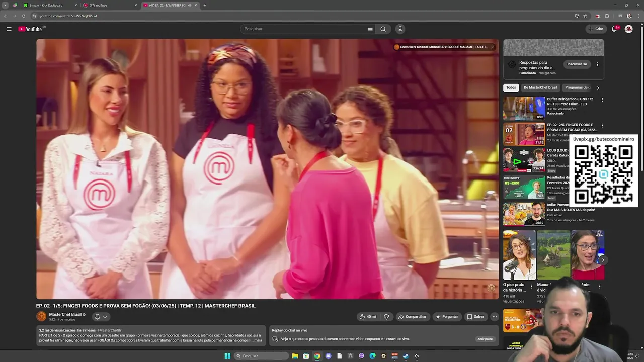Screen dimensions: 644x362
Task: Open the Manor short video thumbnail
Action: [553, 255]
